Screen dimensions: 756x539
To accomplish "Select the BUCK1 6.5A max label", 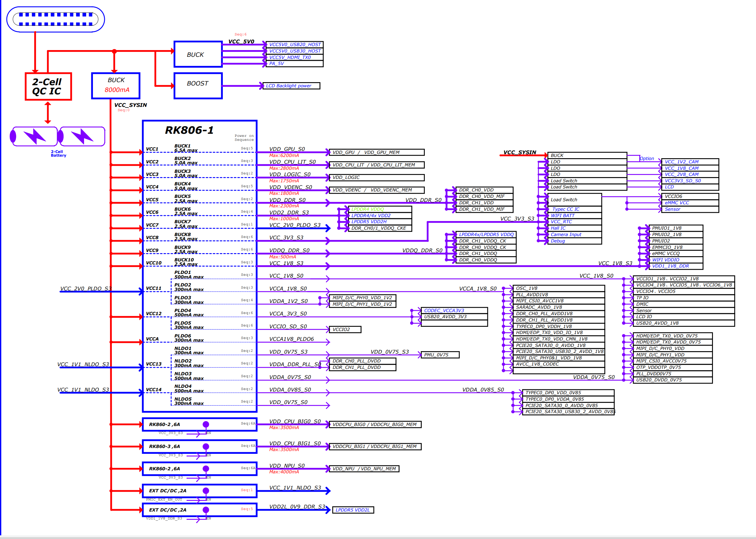I will point(186,148).
